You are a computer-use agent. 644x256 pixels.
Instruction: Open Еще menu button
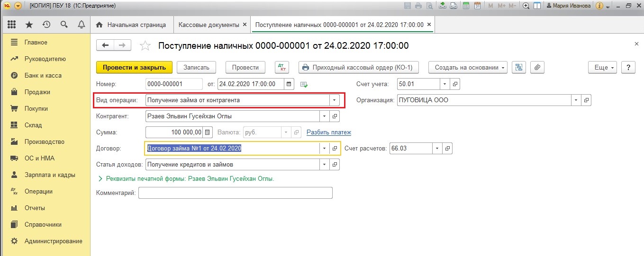[x=602, y=67]
